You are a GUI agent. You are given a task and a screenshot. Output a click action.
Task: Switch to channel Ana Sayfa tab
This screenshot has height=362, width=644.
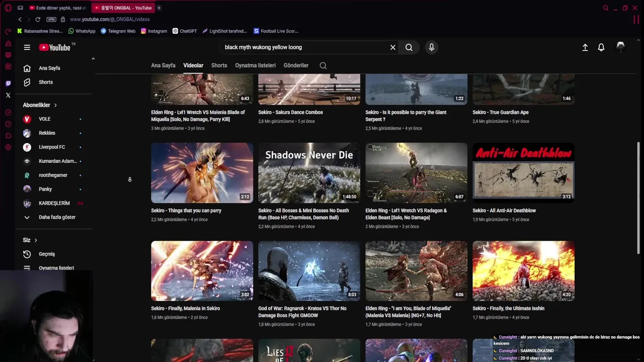coord(163,65)
